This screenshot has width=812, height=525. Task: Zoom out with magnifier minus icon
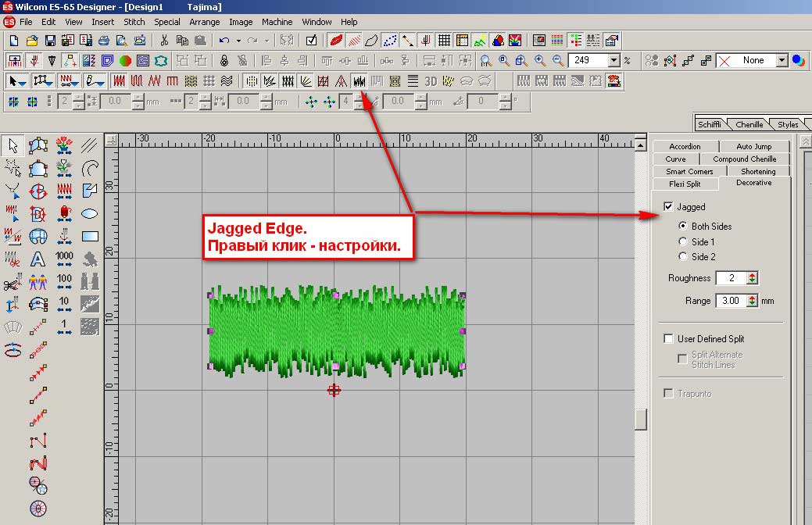(558, 61)
